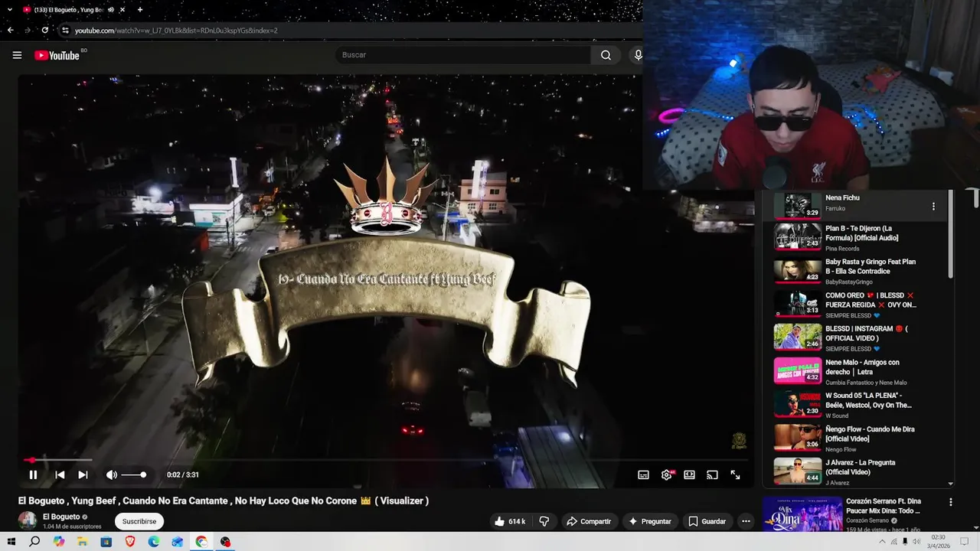This screenshot has height=551, width=980.
Task: Launch Copilot from the taskbar
Action: tap(59, 542)
